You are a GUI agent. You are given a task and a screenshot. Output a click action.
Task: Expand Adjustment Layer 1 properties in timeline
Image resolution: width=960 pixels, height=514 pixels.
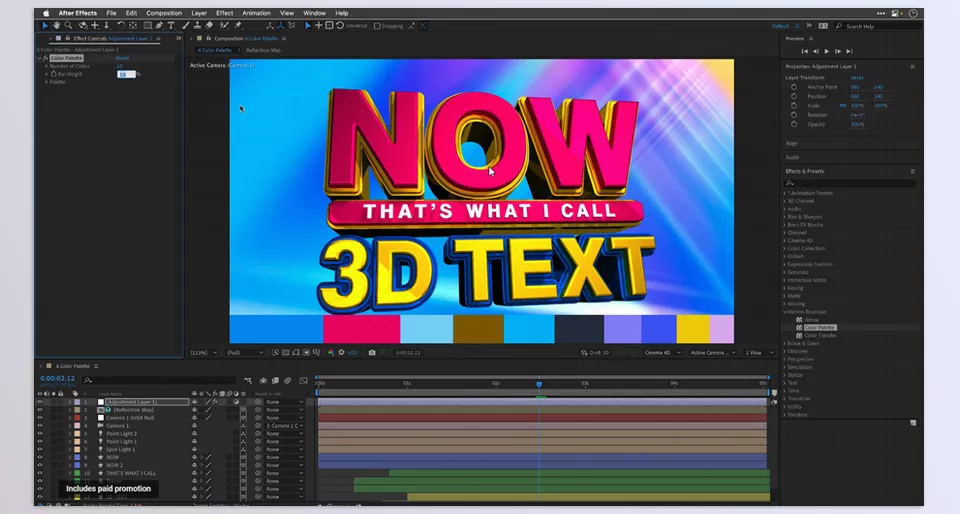[x=70, y=402]
